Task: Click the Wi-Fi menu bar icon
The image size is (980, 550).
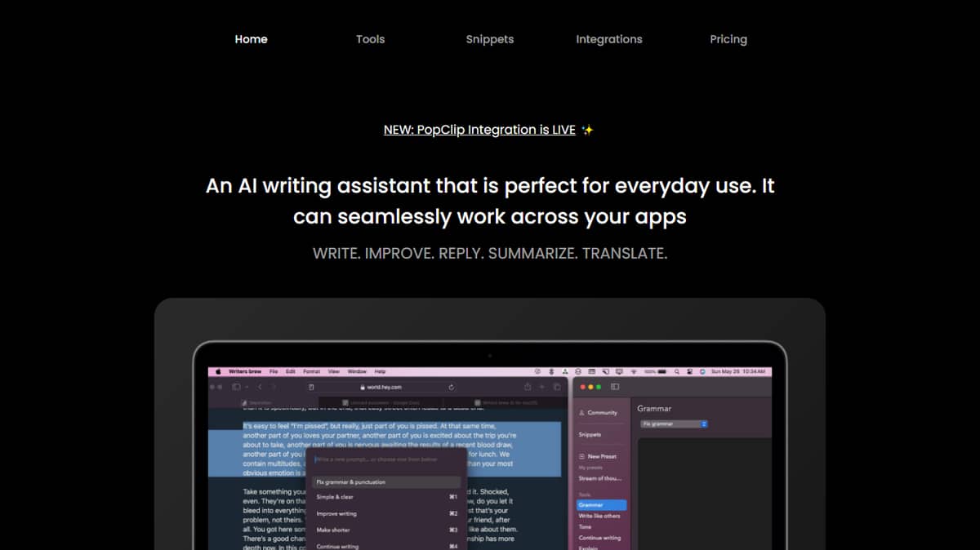Action: 634,372
